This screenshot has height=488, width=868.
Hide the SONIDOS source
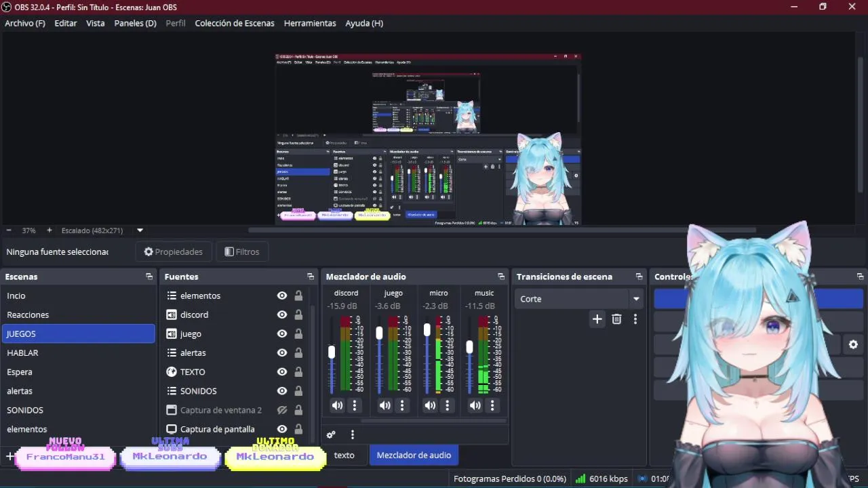click(x=282, y=390)
